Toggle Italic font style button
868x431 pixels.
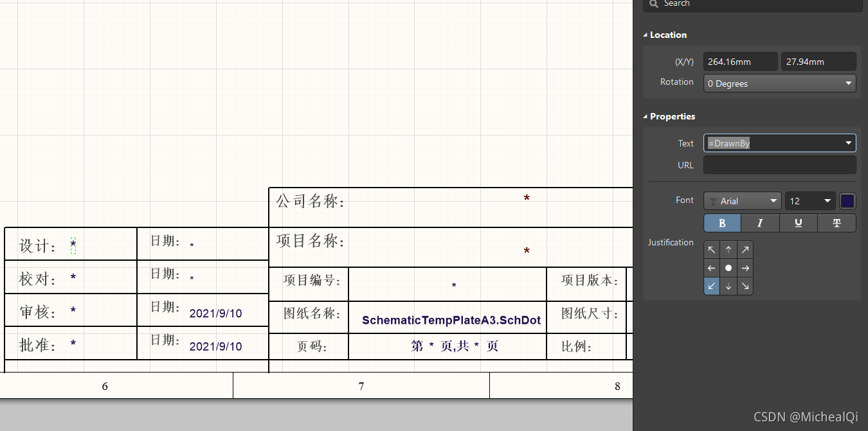(760, 223)
